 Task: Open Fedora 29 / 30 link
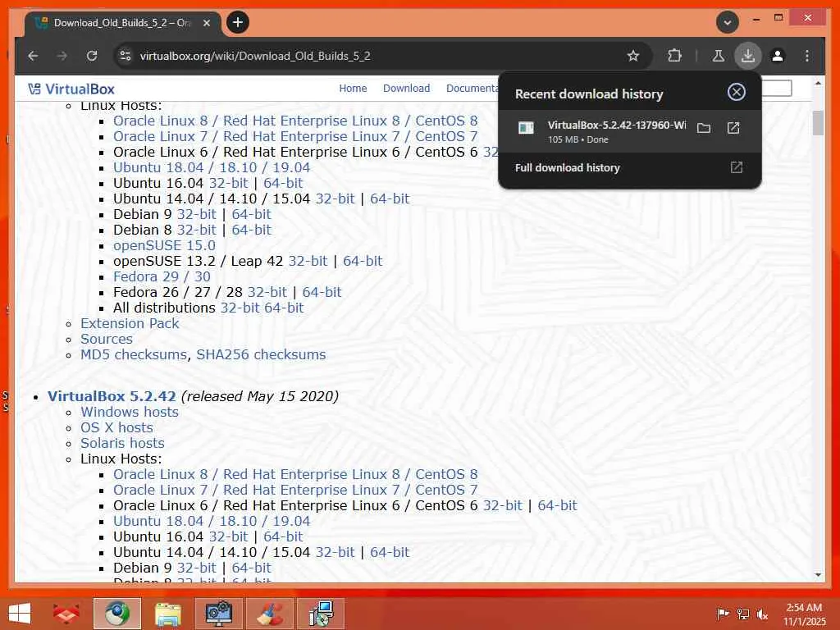coord(162,276)
